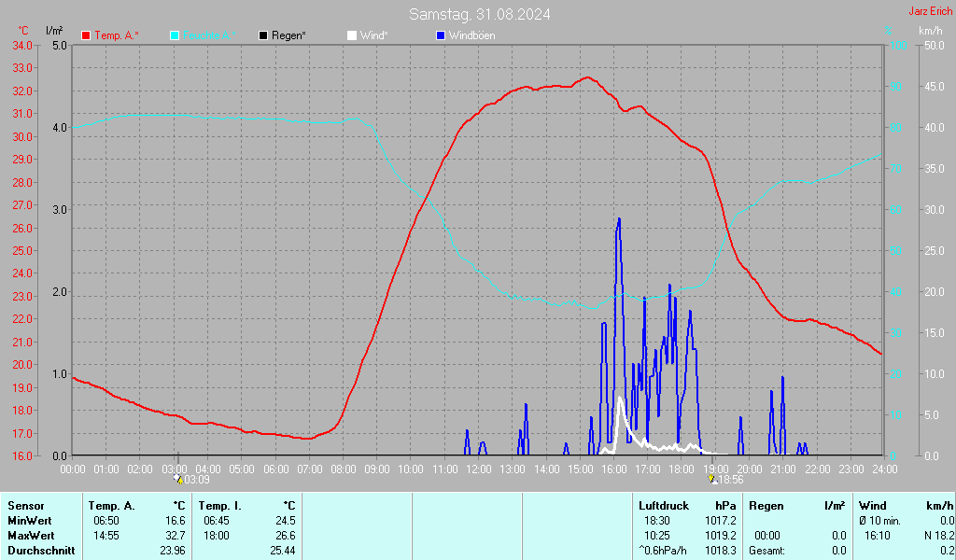Click the Regen* legend label
The width and height of the screenshot is (956, 560).
click(x=289, y=35)
